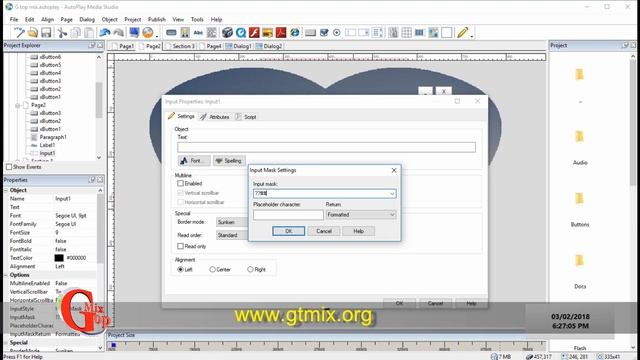This screenshot has height=360, width=640.
Task: Insert a new Button object icon
Action: [x=171, y=33]
